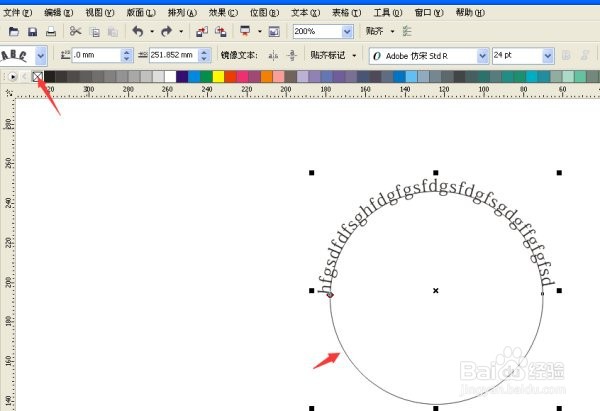This screenshot has width=600, height=411.
Task: Open the 效果(C) menu
Action: 223,13
